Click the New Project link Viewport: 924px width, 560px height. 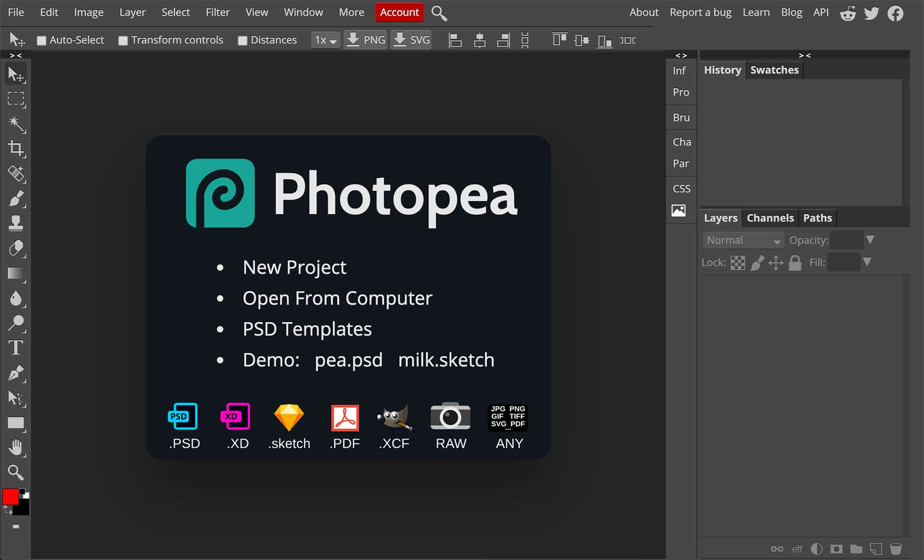294,267
